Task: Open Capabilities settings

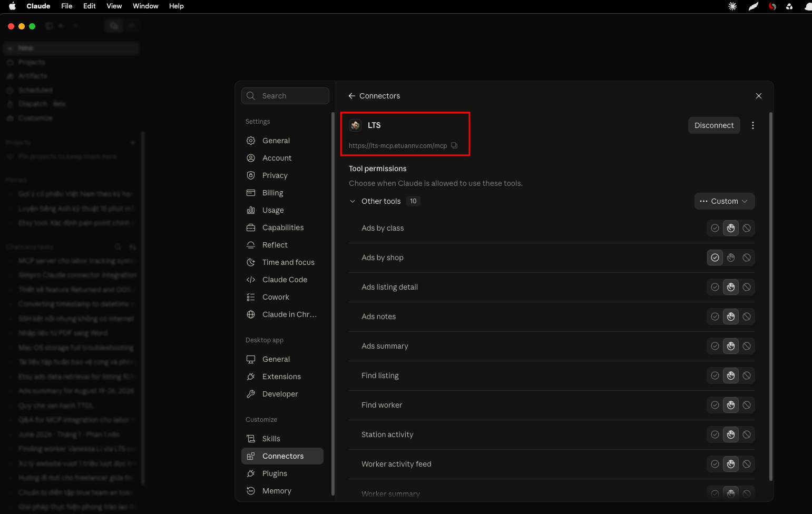Action: click(282, 228)
